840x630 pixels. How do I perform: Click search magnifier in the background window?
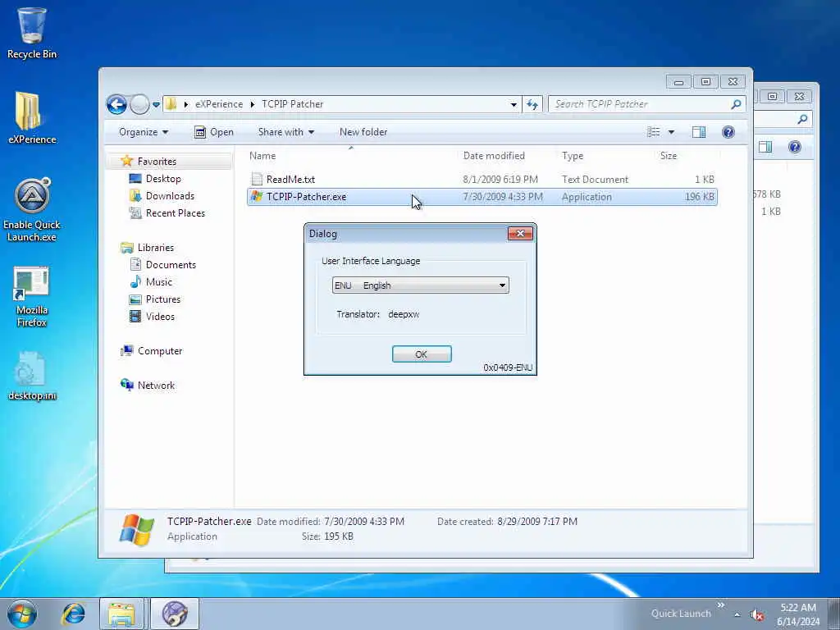tap(802, 119)
